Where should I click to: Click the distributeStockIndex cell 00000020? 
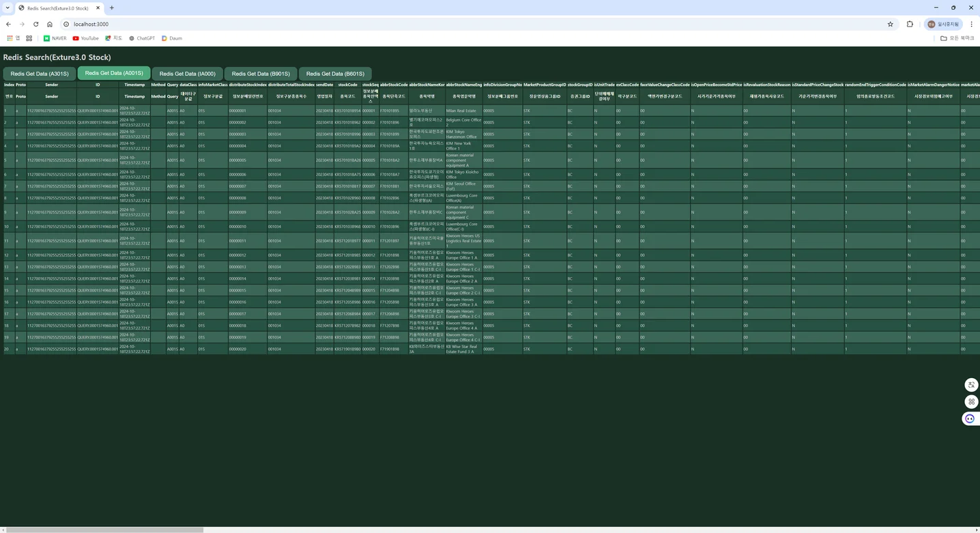point(248,349)
